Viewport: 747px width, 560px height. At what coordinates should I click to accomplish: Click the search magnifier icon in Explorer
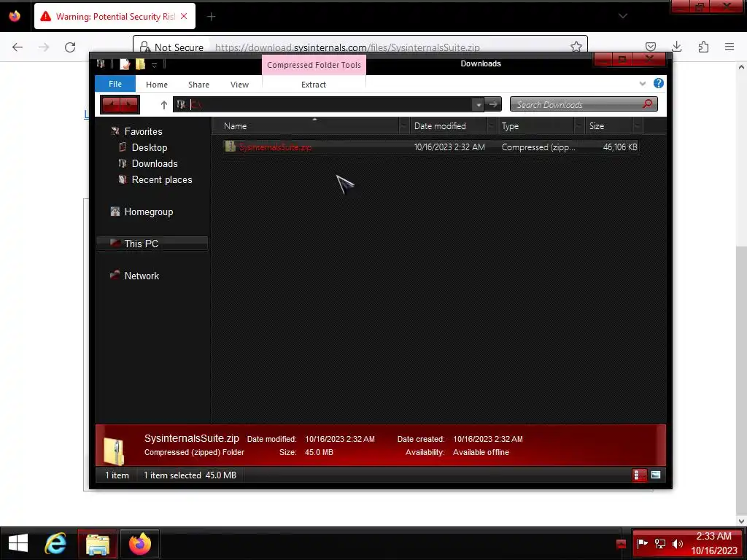click(648, 104)
